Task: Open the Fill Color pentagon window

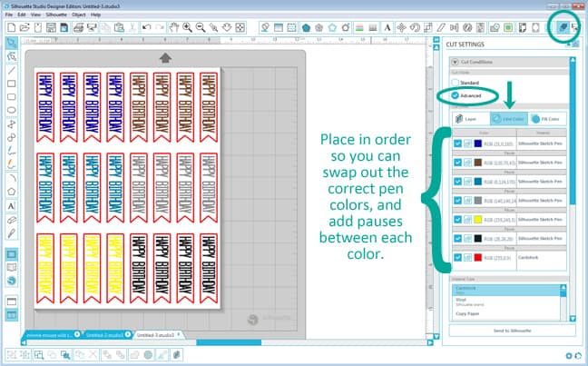Action: (306, 27)
